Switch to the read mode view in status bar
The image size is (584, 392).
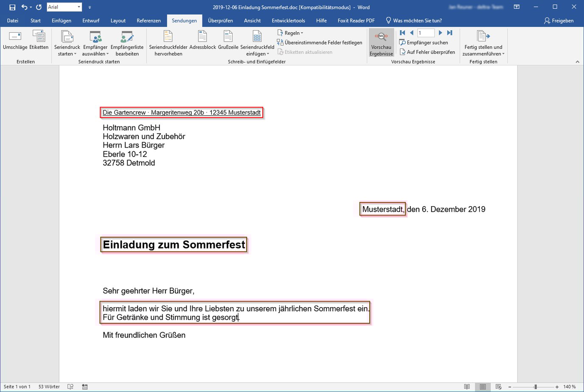click(x=467, y=386)
